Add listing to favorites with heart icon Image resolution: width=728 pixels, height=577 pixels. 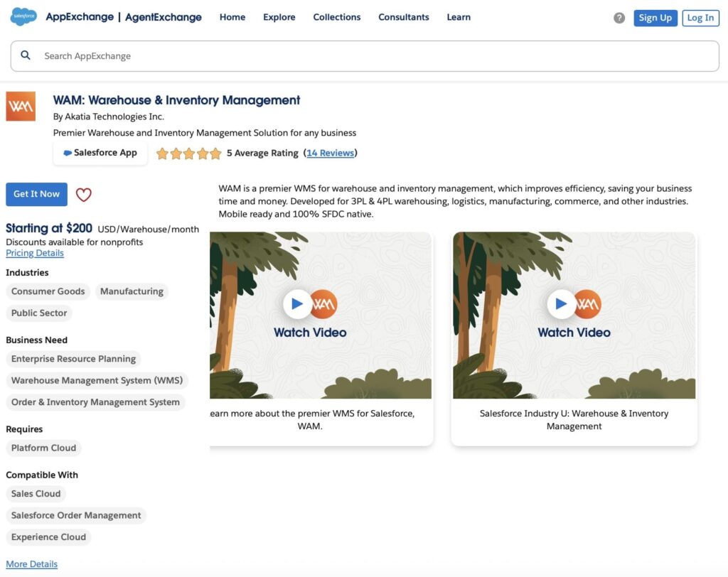(x=84, y=195)
